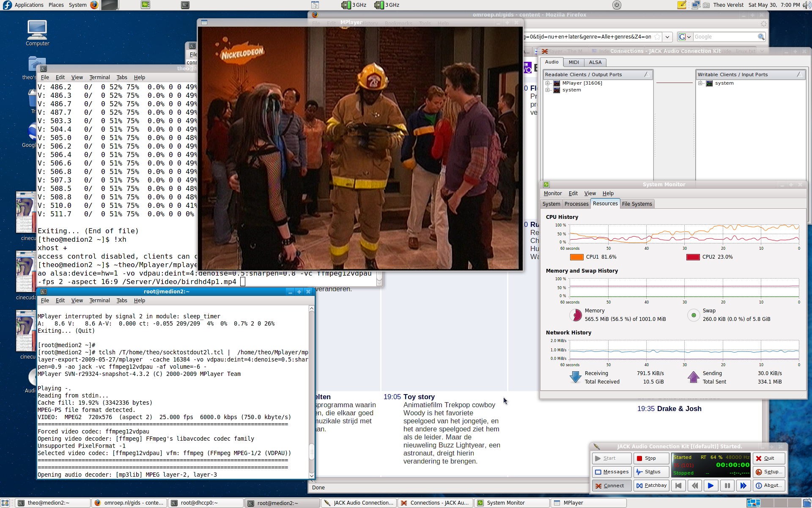Click JACK transport backward button
This screenshot has height=508, width=812.
tap(694, 486)
